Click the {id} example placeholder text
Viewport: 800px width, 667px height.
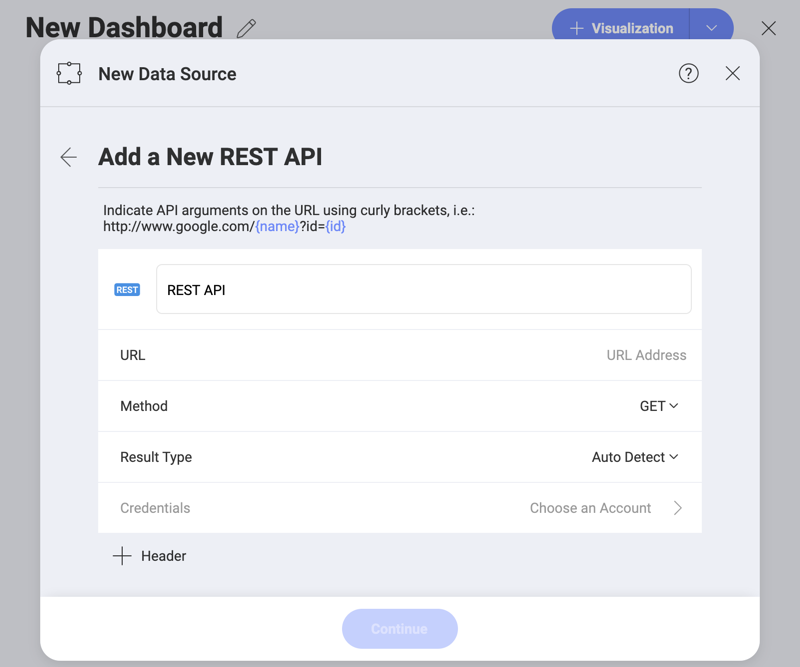335,226
